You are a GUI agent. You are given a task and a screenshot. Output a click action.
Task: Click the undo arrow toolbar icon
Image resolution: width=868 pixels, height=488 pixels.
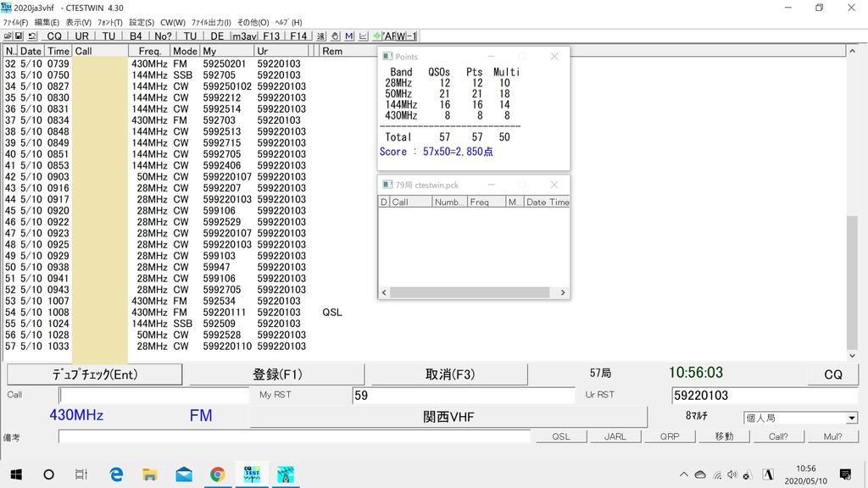(x=32, y=36)
